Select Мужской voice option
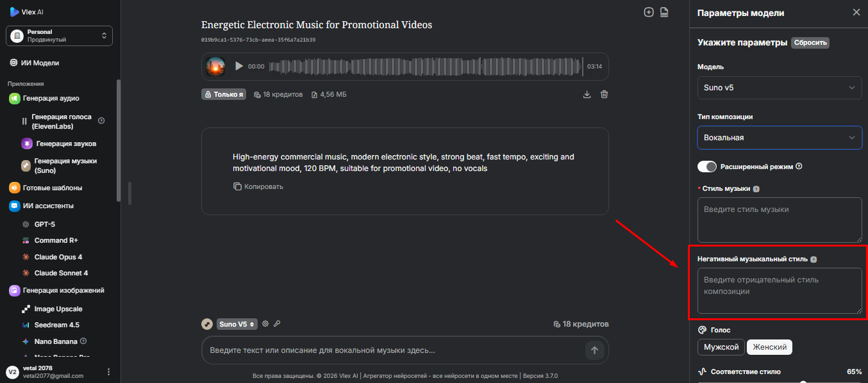Image resolution: width=868 pixels, height=383 pixels. (x=721, y=347)
